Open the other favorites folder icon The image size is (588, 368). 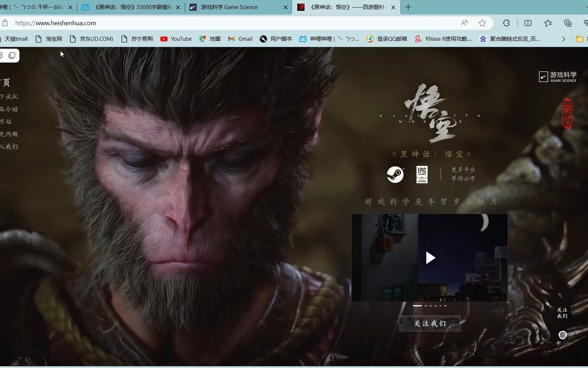tap(580, 39)
